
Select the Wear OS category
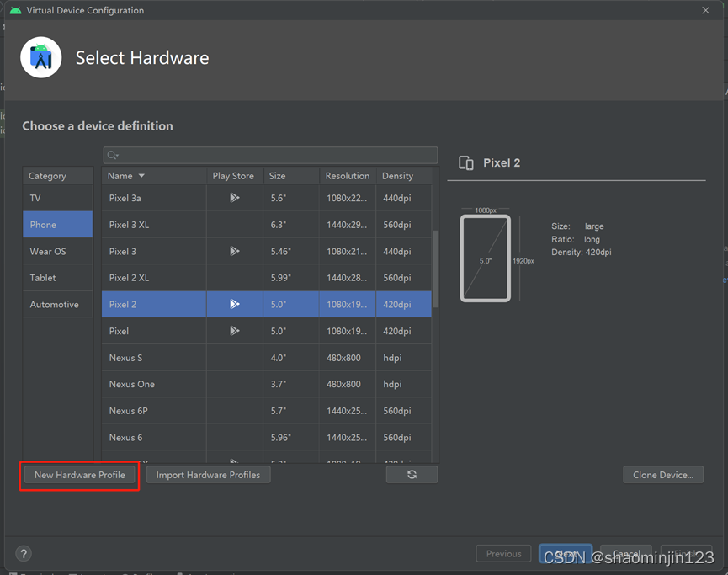[x=58, y=251]
